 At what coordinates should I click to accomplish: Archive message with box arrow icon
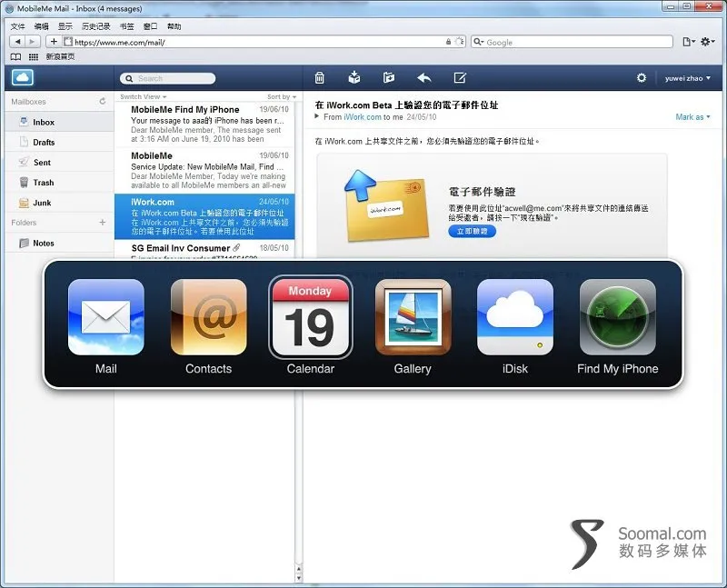pyautogui.click(x=354, y=77)
